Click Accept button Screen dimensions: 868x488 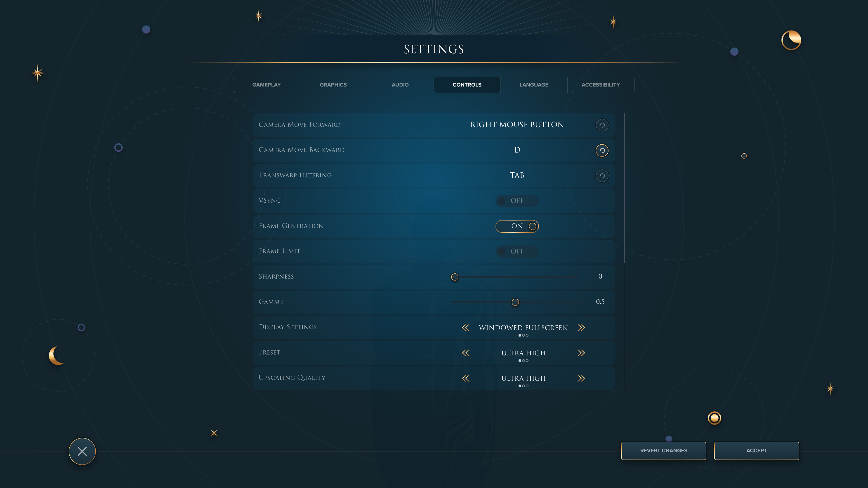tap(757, 451)
